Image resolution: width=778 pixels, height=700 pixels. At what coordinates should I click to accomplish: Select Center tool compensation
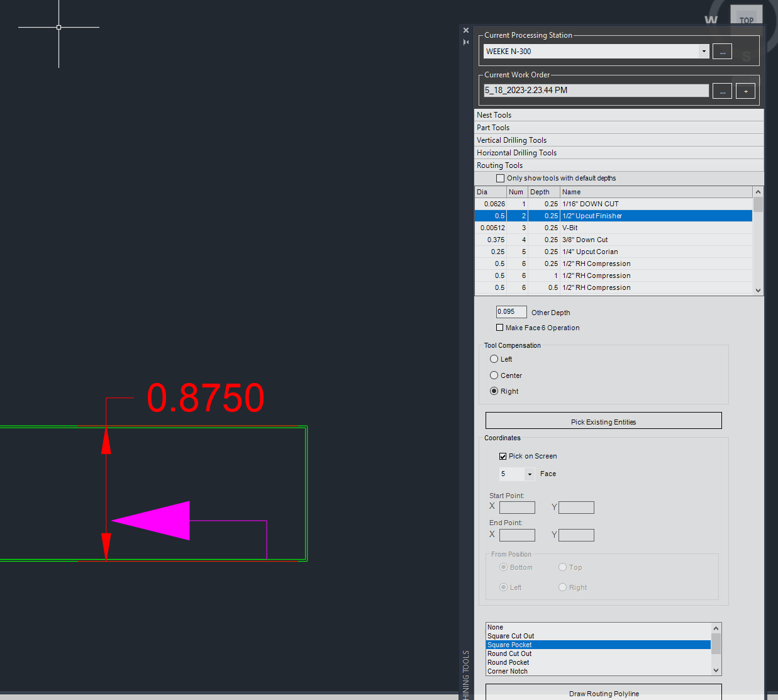(494, 375)
